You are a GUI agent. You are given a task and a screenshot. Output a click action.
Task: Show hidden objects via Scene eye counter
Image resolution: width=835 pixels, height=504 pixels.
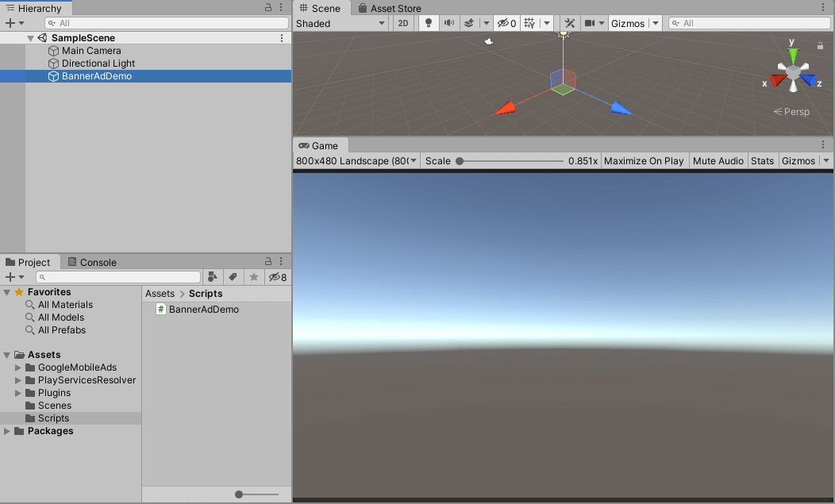pyautogui.click(x=505, y=23)
